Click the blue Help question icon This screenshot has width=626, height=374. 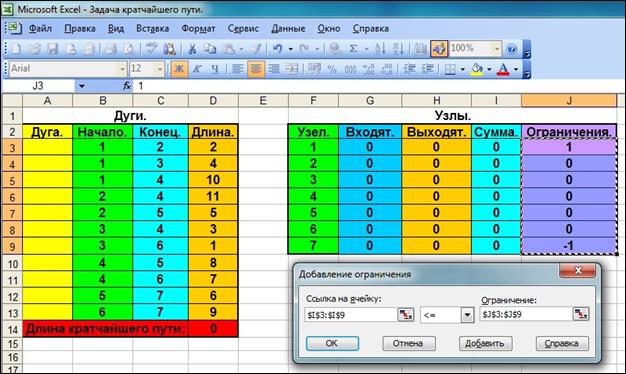tap(511, 49)
